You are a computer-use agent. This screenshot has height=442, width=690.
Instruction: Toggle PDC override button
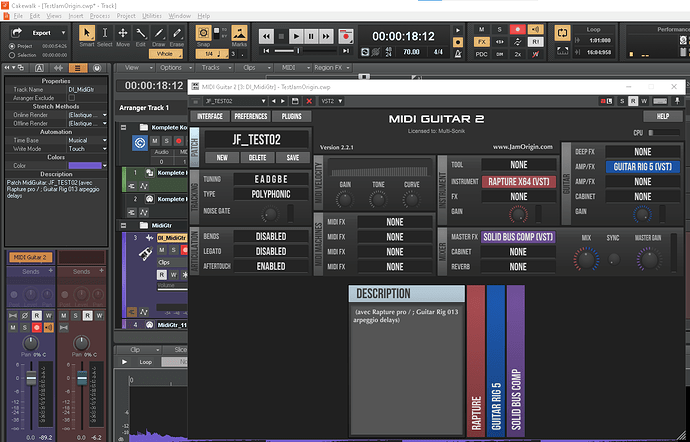pos(481,54)
